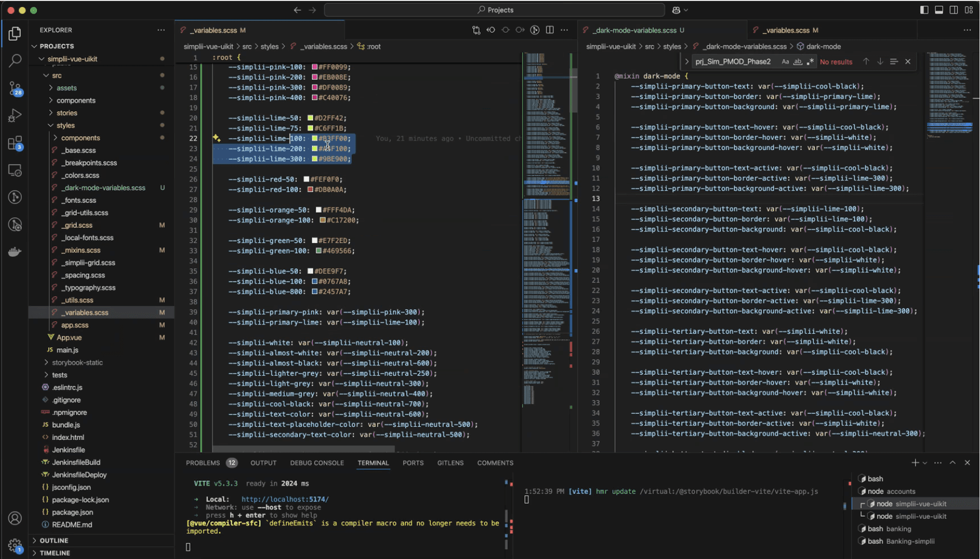Image resolution: width=980 pixels, height=559 pixels.
Task: Open the Docker view in activity bar
Action: pos(15,252)
